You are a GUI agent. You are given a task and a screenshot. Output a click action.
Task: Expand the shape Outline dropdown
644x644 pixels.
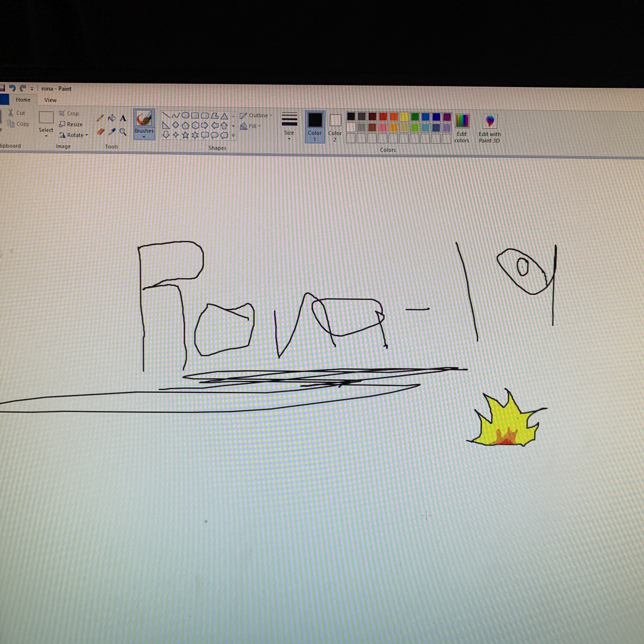(256, 115)
